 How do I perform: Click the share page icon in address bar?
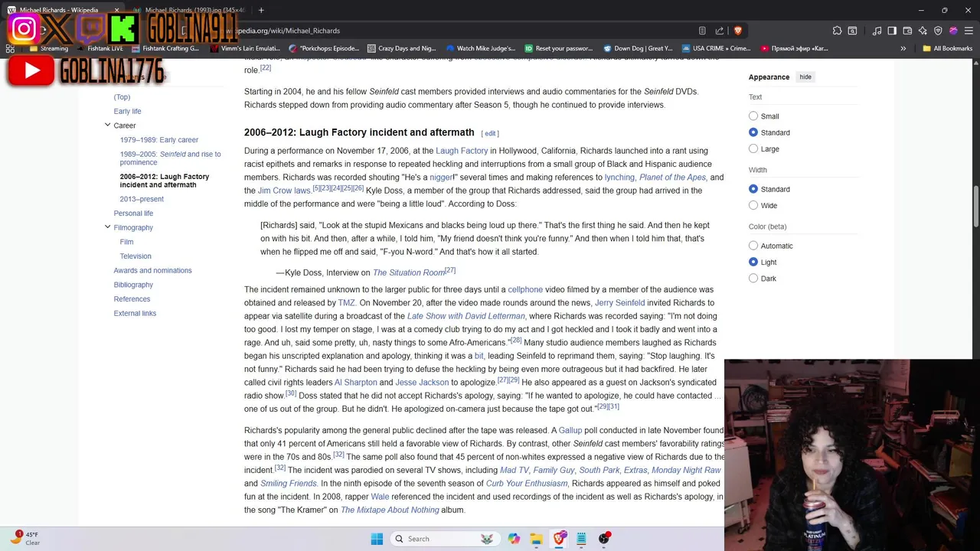click(720, 31)
